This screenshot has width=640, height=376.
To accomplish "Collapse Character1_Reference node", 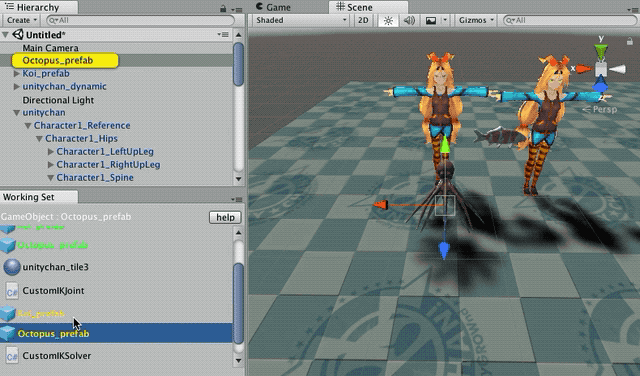I will pos(28,126).
